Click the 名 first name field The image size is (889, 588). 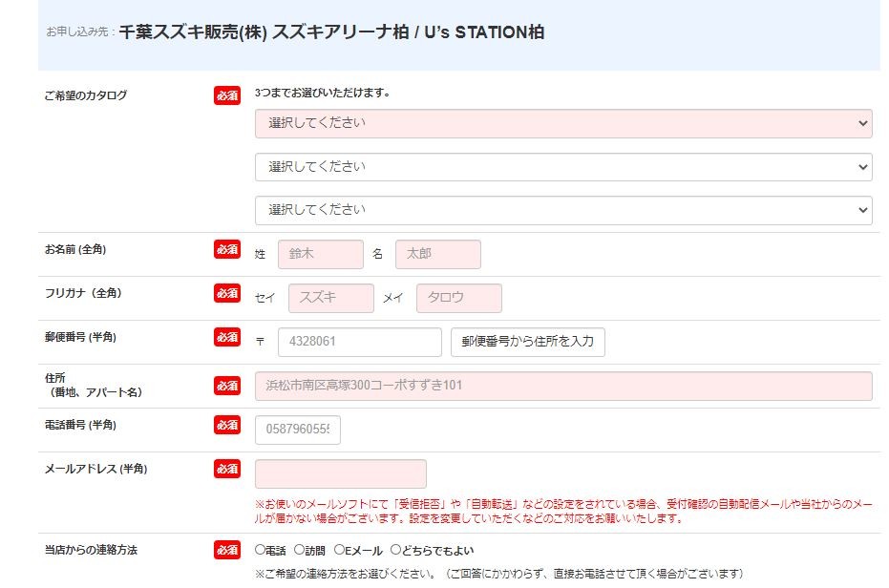(437, 255)
